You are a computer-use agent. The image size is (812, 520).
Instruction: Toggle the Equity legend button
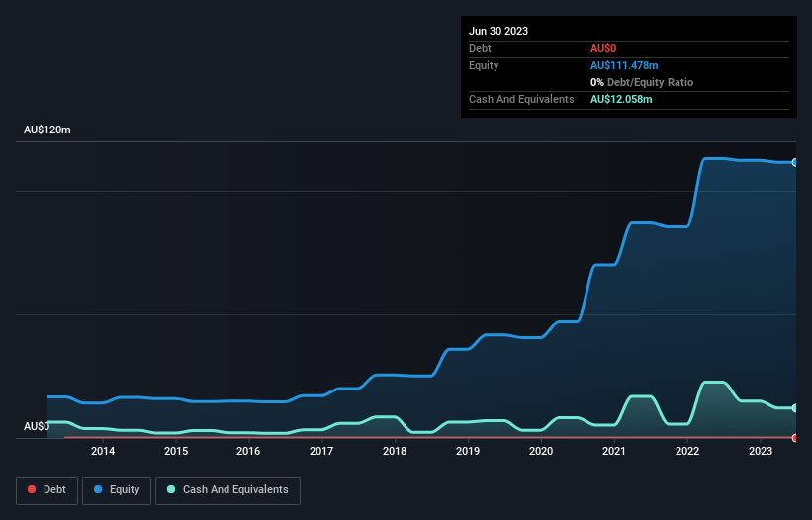pos(117,490)
